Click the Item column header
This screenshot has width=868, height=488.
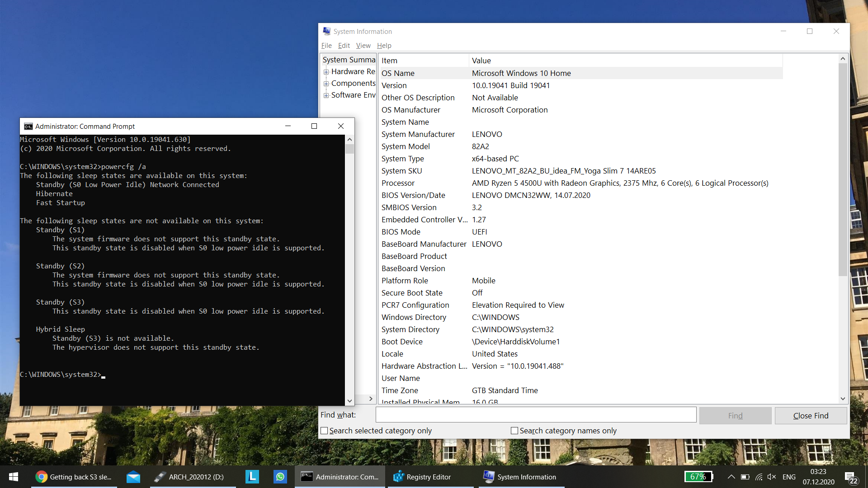[x=424, y=61]
